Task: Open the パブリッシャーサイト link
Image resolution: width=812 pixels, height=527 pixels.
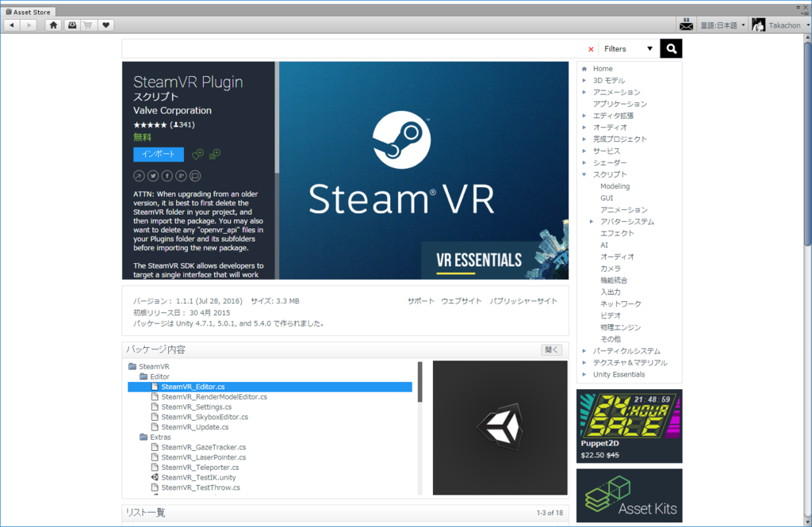Action: [523, 301]
